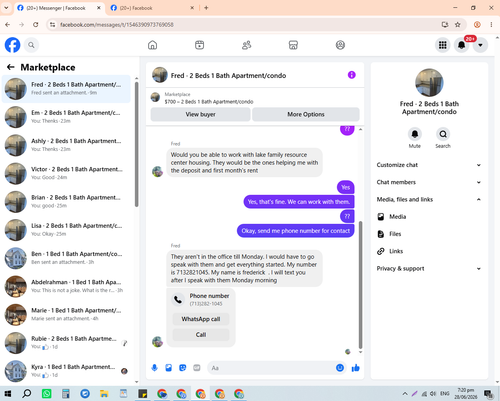Choose a sticker icon in composer
500x401 pixels.
point(183,368)
